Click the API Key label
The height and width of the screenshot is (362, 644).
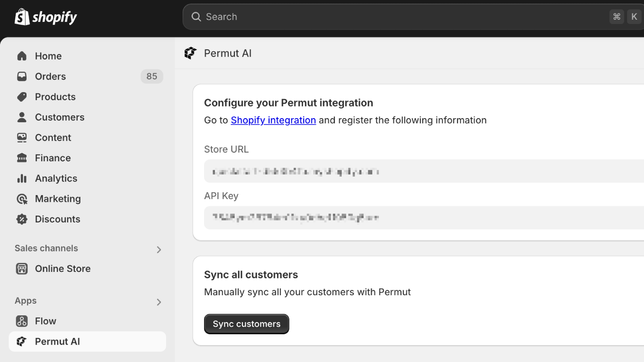[221, 196]
